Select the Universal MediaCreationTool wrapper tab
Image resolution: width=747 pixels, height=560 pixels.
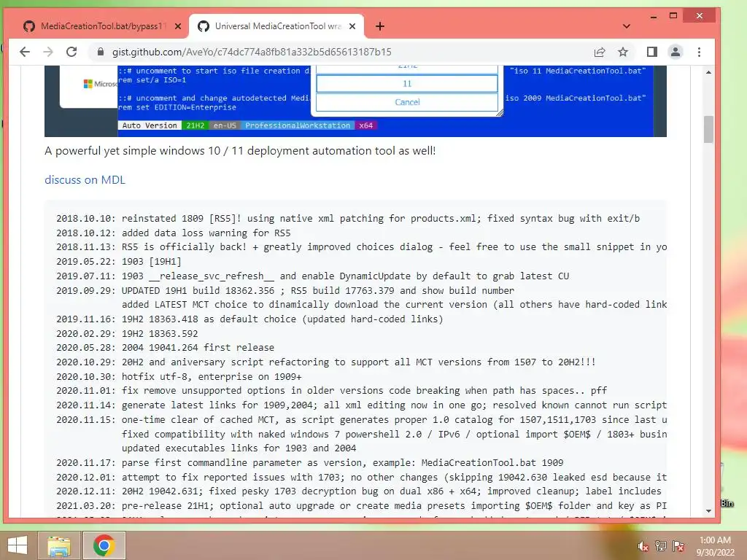click(x=276, y=26)
